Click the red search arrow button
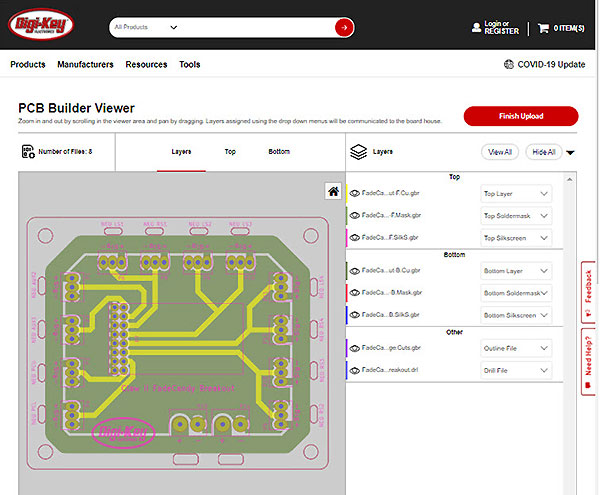This screenshot has height=495, width=600. tap(343, 27)
